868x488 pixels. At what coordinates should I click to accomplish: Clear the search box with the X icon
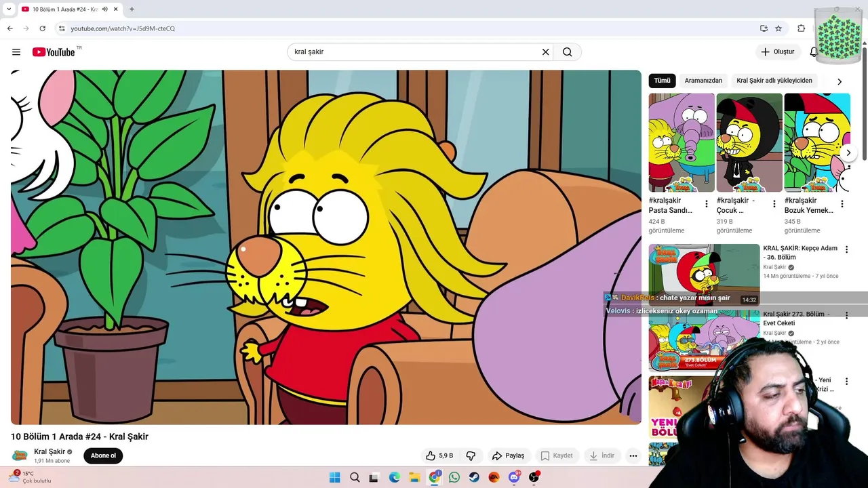(x=545, y=52)
